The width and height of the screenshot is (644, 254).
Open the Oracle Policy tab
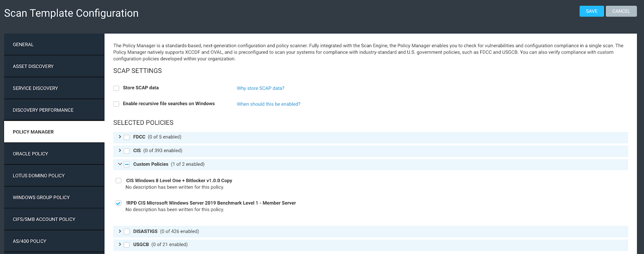point(54,154)
